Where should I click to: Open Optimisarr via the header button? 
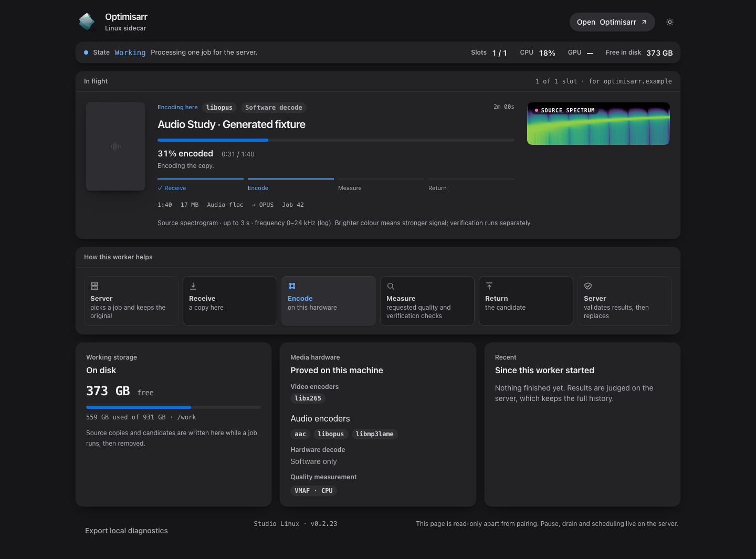click(x=612, y=22)
